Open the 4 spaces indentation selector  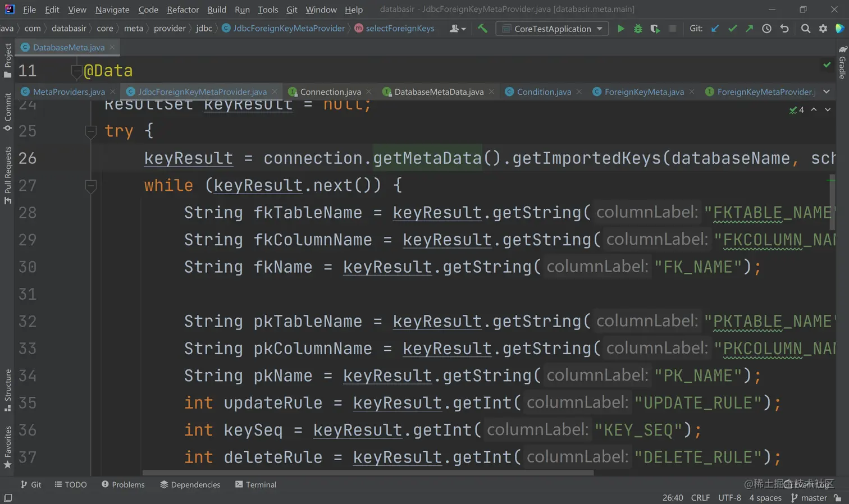[765, 498]
